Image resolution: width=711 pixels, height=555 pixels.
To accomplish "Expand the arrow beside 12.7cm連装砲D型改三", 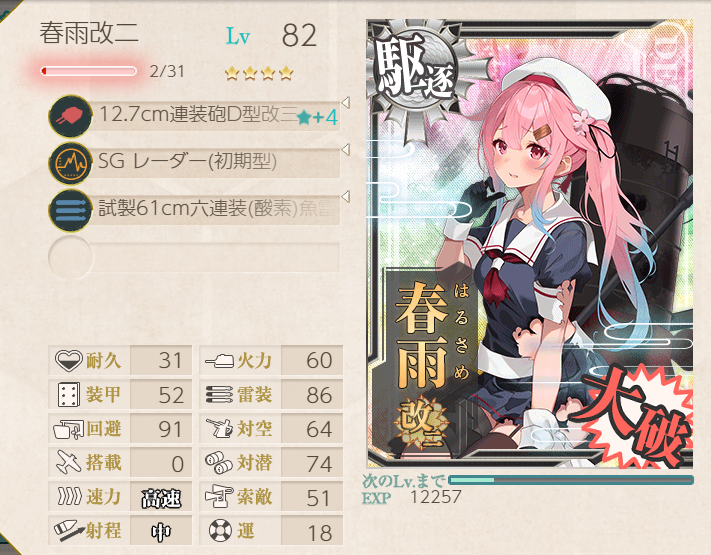I will click(346, 103).
